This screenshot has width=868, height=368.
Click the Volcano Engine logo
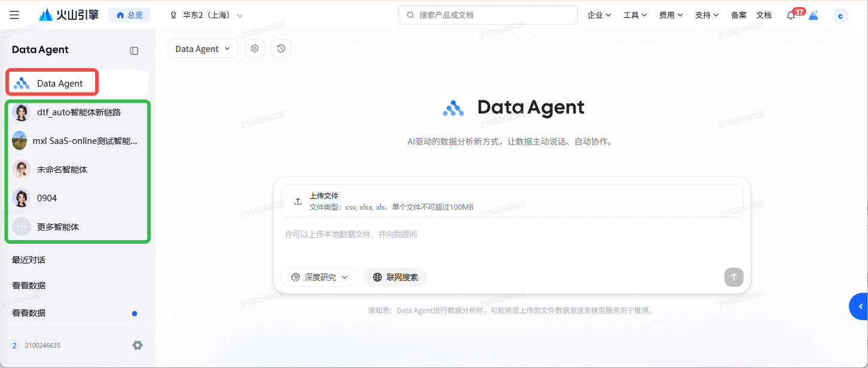pos(69,15)
